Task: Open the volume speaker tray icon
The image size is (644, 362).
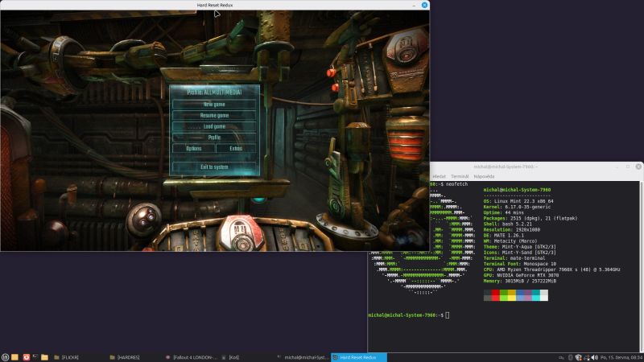Action: click(594, 358)
